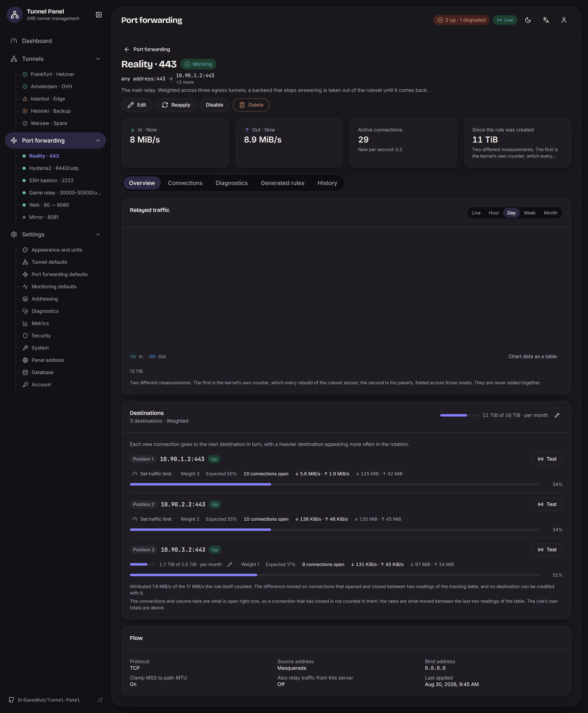Open the Generated rules tab
The image size is (588, 713).
[282, 183]
